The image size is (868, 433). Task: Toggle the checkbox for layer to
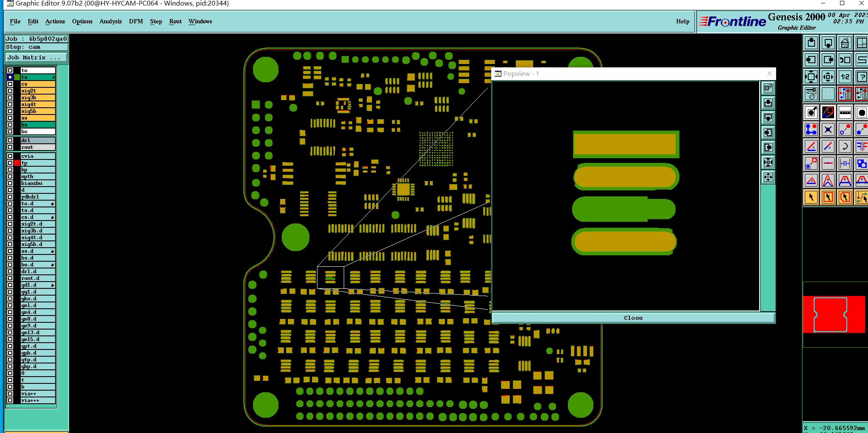click(10, 70)
